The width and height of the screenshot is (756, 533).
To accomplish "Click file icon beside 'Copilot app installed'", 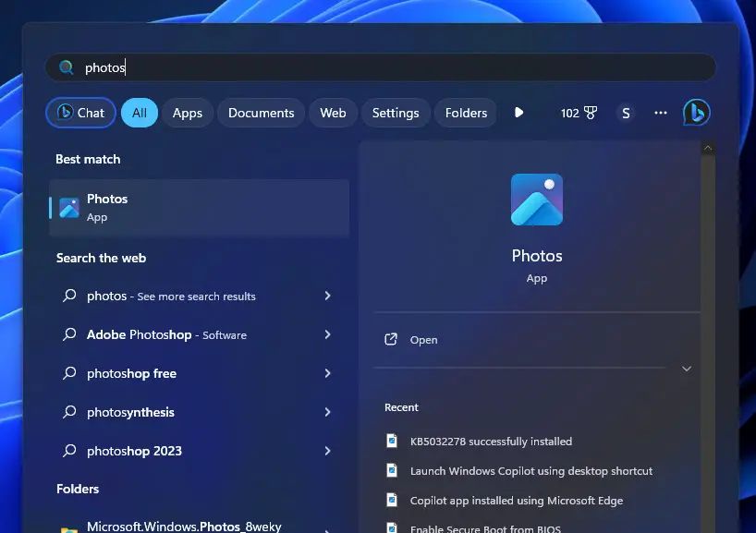I will (392, 501).
